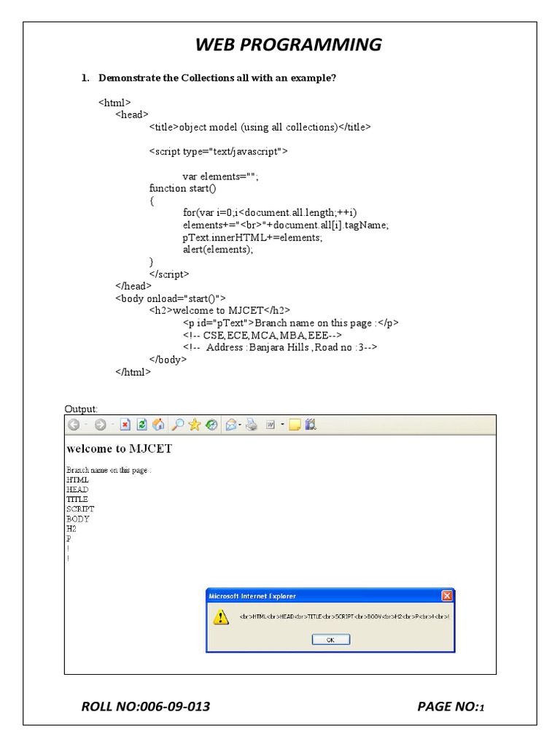Click code line 'alert(elements);'
Image resolution: width=560 pixels, height=747 pixels.
pyautogui.click(x=218, y=249)
